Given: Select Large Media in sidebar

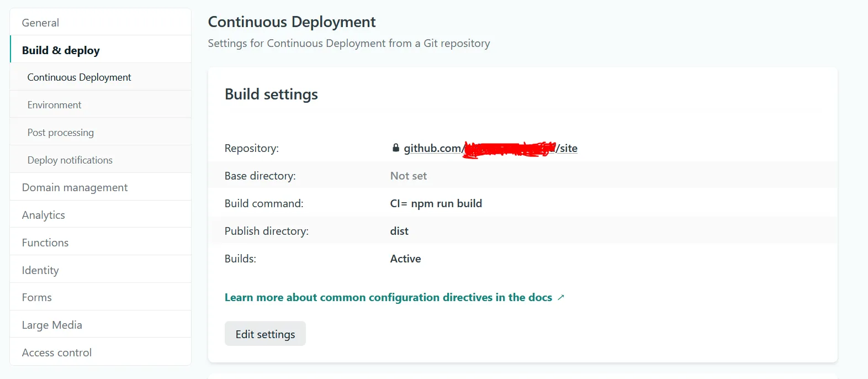Looking at the screenshot, I should coord(52,325).
